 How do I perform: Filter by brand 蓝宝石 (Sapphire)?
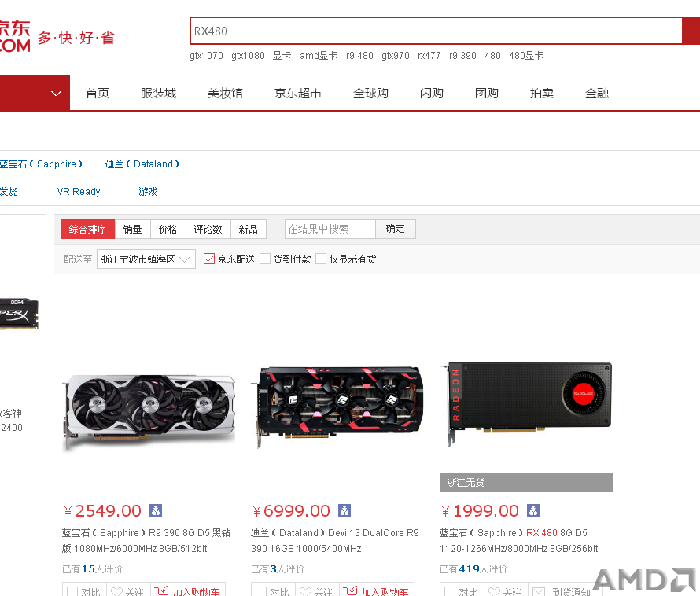click(x=41, y=164)
